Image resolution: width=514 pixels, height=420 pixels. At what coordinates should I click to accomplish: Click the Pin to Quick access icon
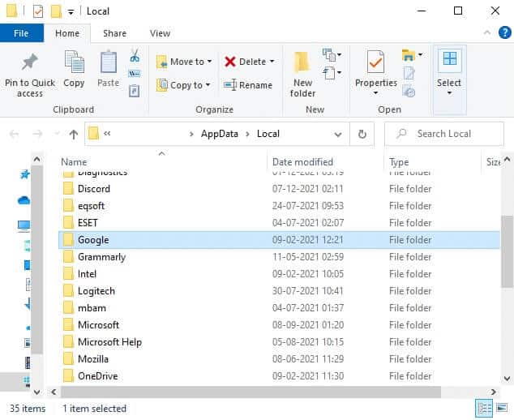click(29, 62)
